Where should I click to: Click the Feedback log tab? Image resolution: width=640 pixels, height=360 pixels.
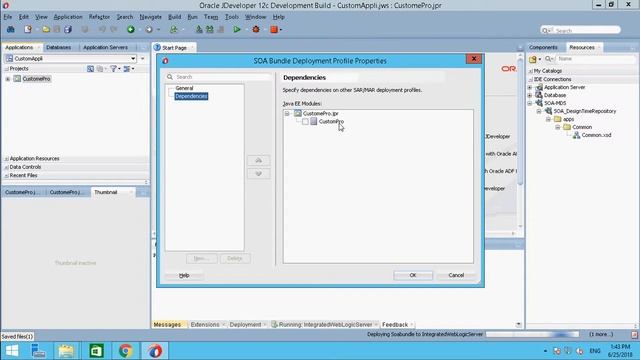[x=395, y=324]
